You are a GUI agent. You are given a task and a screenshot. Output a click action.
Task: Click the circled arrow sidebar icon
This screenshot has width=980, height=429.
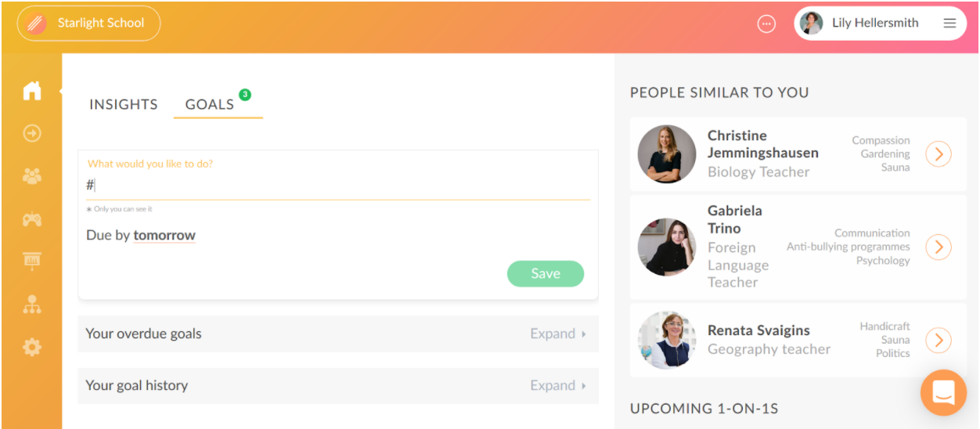pos(31,134)
